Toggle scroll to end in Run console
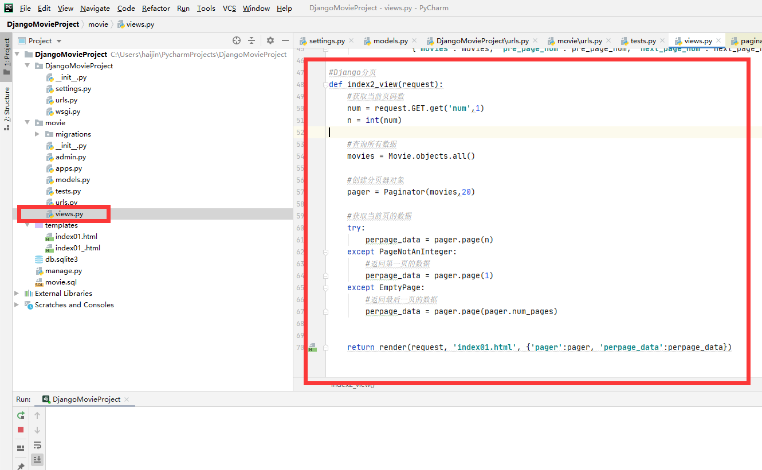The width and height of the screenshot is (762, 470). (x=37, y=459)
